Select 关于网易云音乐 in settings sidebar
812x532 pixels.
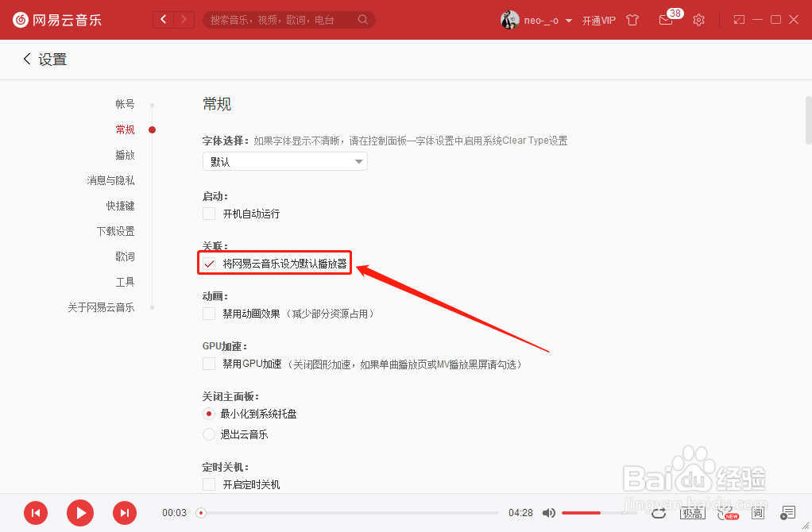101,306
